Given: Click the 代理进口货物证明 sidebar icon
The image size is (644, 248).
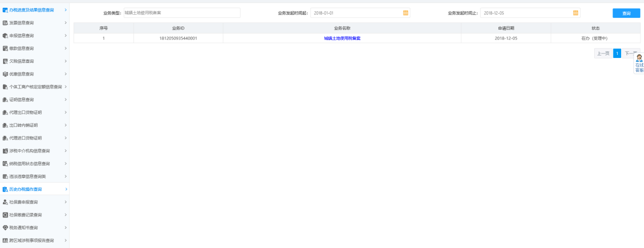Looking at the screenshot, I should tap(5, 138).
